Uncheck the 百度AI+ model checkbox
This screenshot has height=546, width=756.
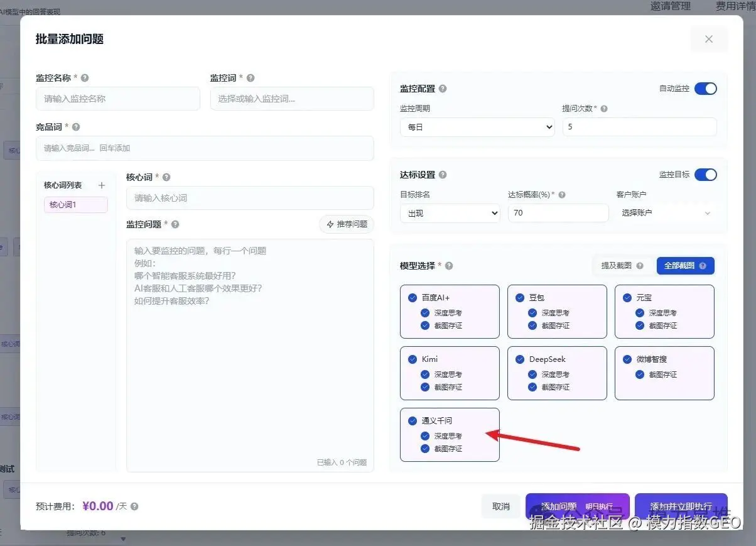[413, 298]
